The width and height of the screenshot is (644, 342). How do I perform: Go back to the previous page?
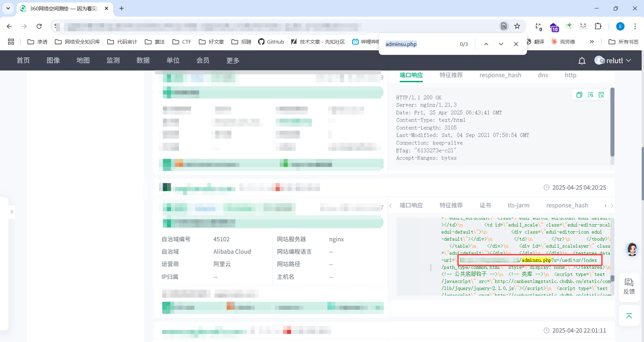tap(9, 26)
